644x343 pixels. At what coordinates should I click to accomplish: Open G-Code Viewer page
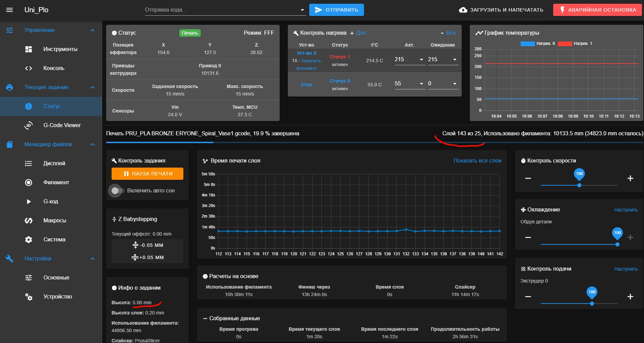[51, 125]
